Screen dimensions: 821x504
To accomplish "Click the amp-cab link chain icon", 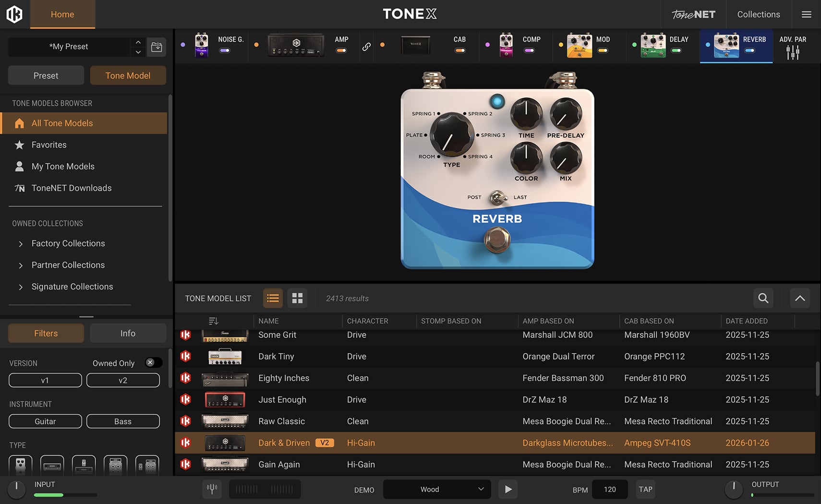I will click(x=366, y=47).
